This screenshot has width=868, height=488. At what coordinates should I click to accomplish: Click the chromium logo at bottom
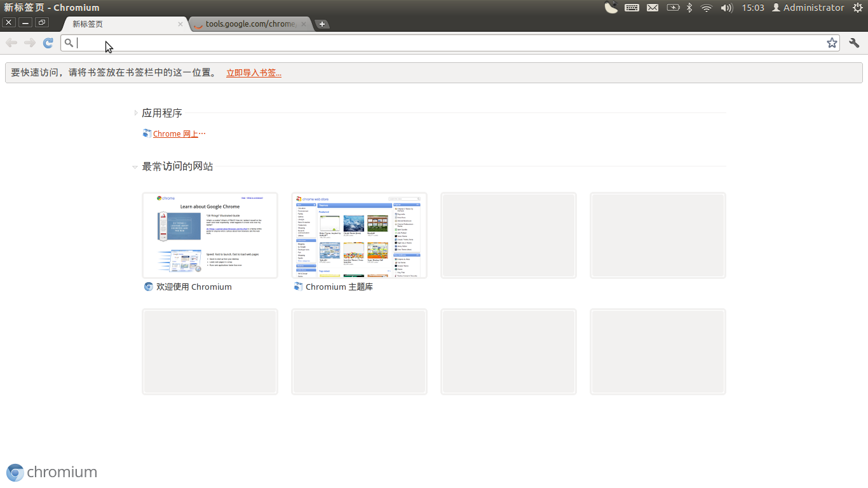(52, 472)
